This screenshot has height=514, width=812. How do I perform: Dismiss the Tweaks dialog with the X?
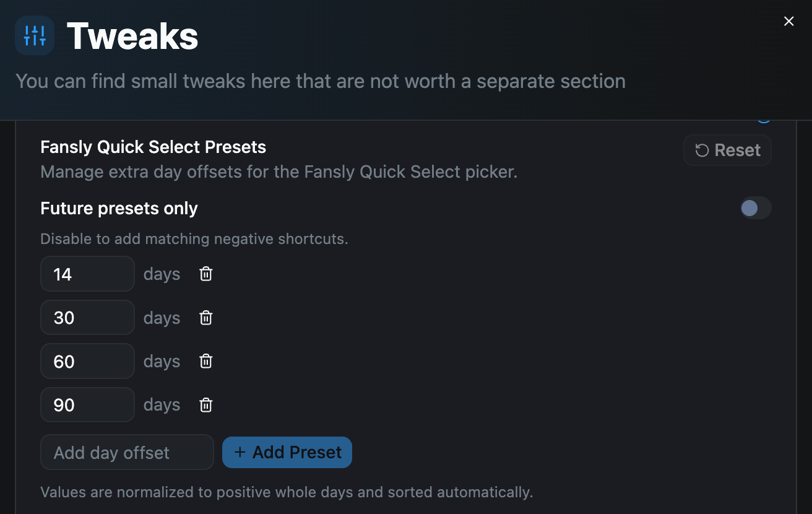[x=788, y=21]
